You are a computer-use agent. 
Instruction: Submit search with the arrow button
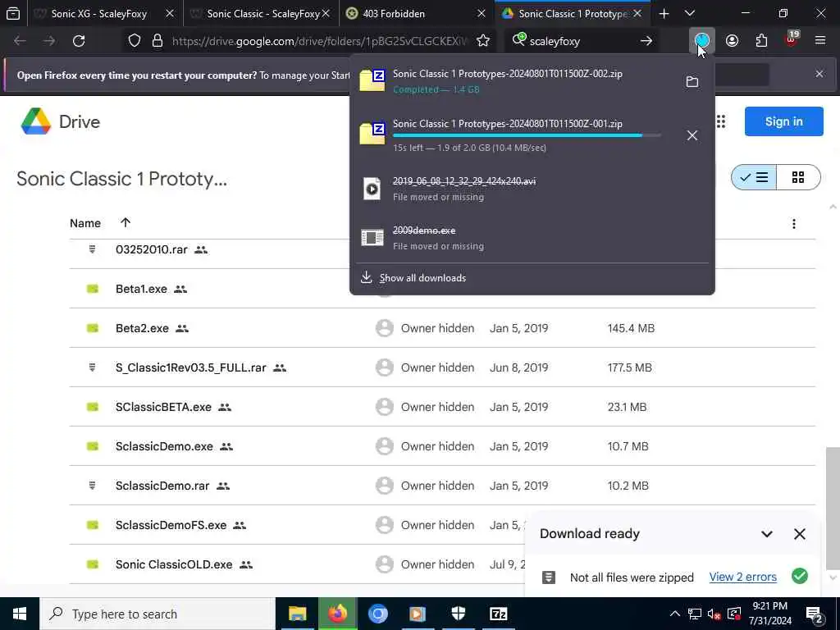click(646, 41)
